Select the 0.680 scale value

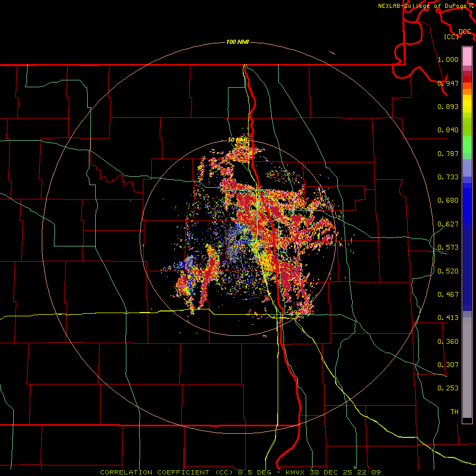pos(448,200)
